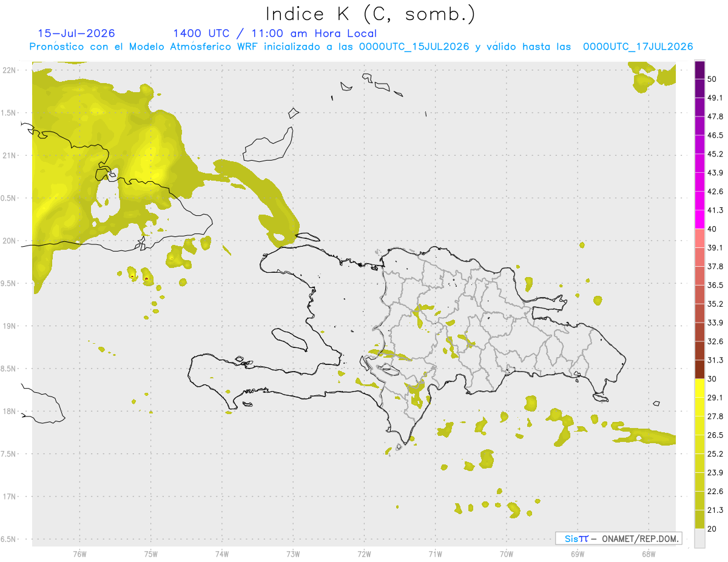Click the colorbar value '46.5'
Viewport: 728px width, 562px height.
[715, 135]
